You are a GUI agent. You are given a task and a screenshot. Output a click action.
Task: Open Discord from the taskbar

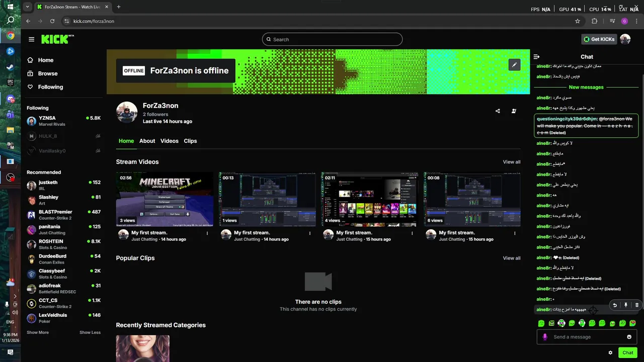click(x=10, y=99)
